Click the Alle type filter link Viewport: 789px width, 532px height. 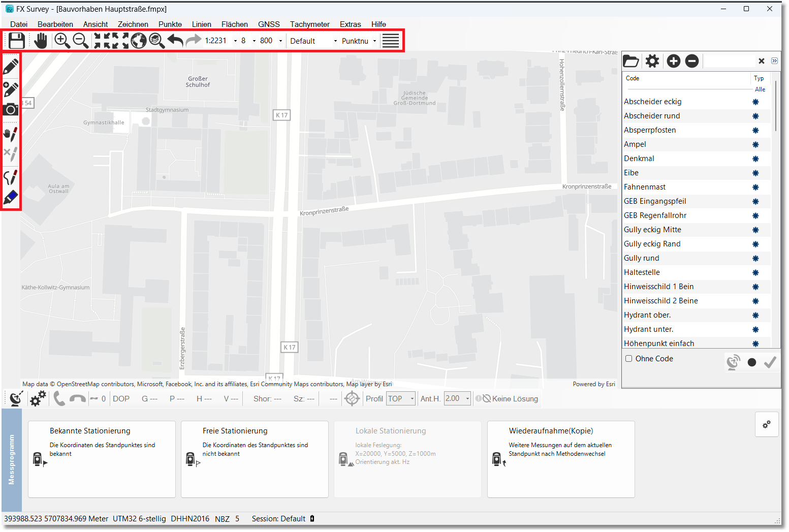[x=760, y=89]
